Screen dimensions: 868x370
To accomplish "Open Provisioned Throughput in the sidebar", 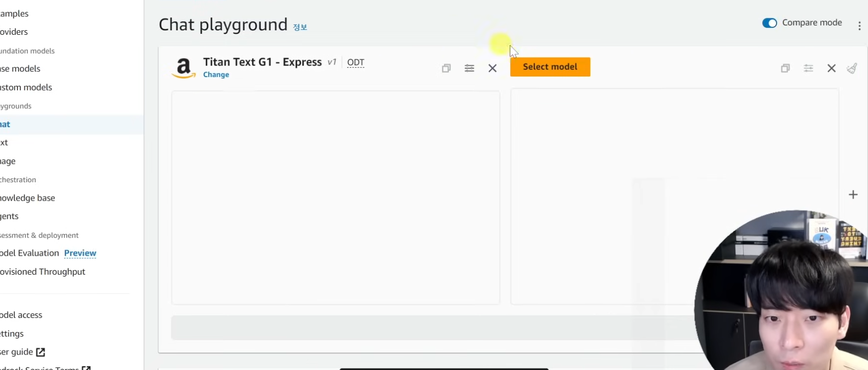I will click(x=43, y=272).
